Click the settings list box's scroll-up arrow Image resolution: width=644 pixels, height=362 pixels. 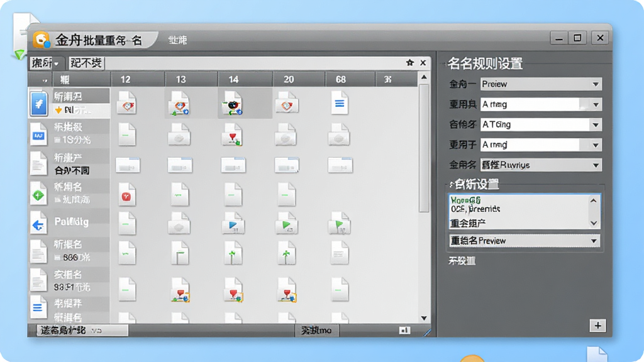(x=594, y=200)
